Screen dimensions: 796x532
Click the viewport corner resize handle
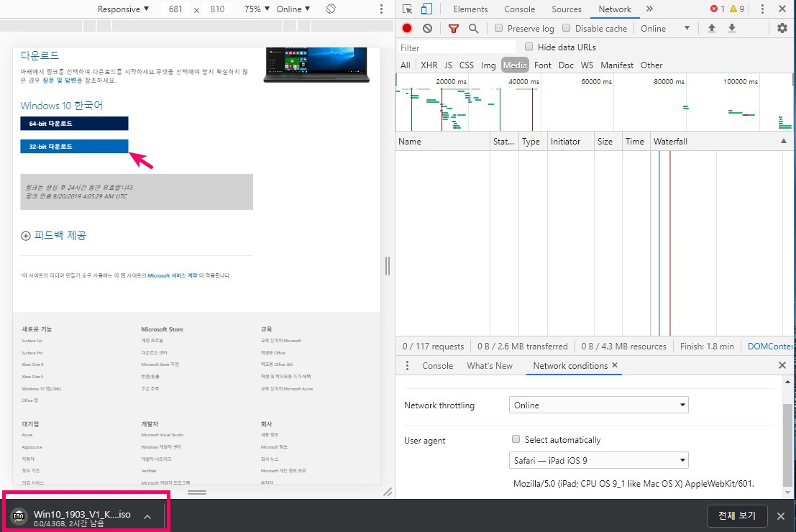pos(388,492)
